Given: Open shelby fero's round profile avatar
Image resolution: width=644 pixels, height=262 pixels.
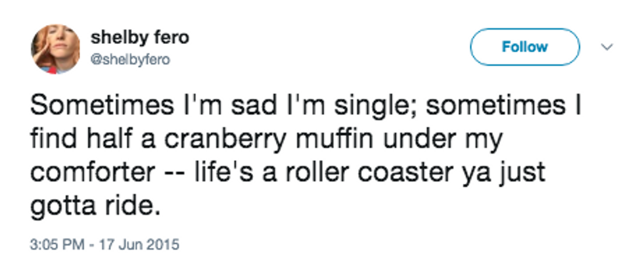Looking at the screenshot, I should (x=56, y=49).
